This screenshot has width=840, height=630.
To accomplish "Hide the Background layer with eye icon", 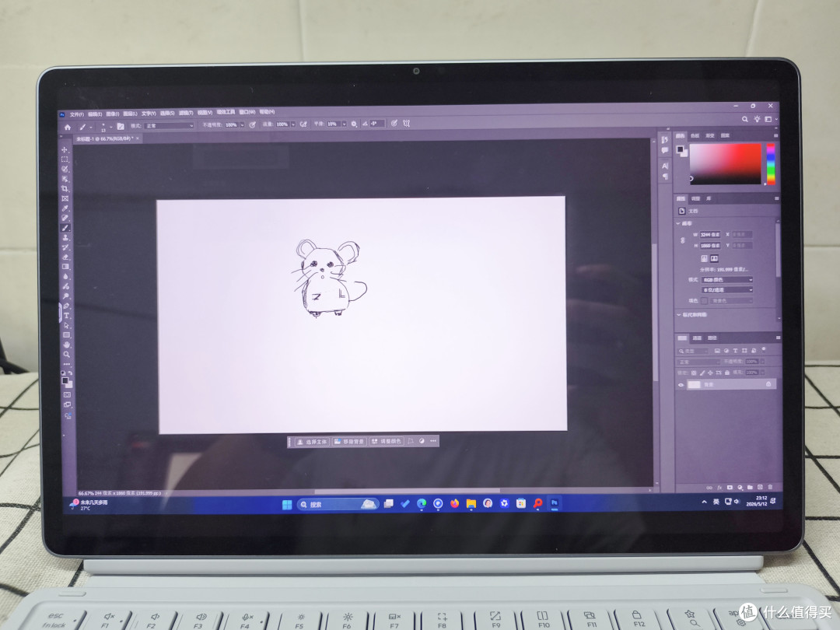I will 681,385.
